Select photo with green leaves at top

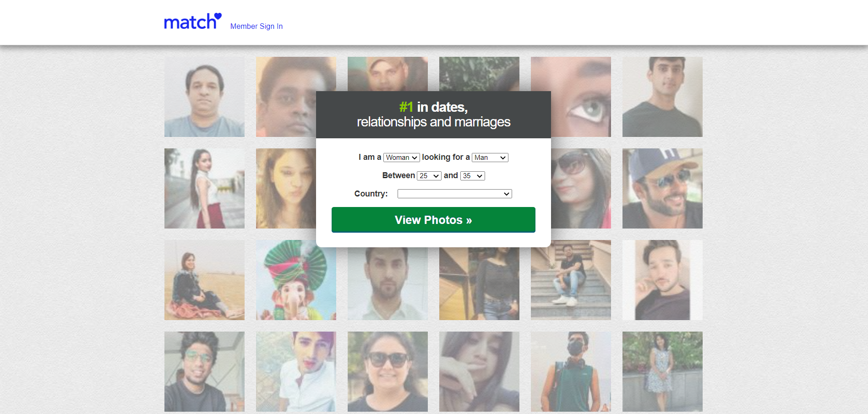479,74
